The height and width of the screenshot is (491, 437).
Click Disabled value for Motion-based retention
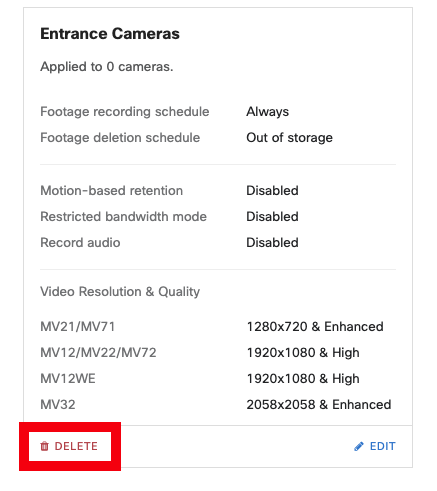(x=272, y=191)
